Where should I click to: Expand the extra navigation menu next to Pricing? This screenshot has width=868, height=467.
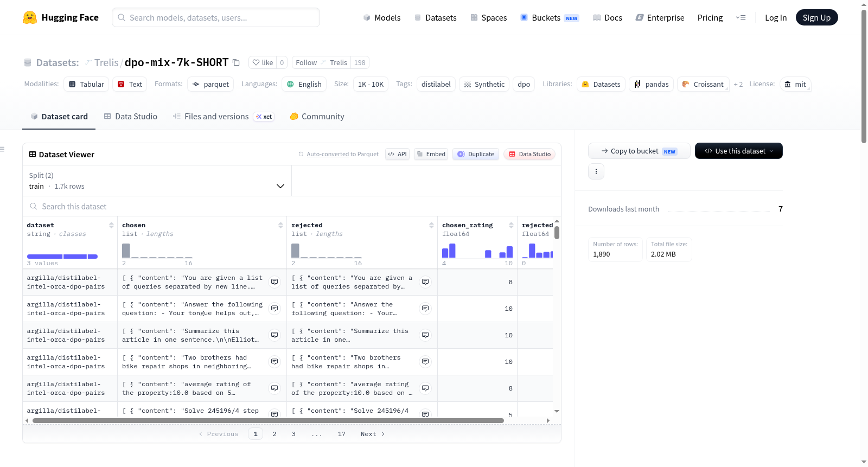tap(741, 17)
